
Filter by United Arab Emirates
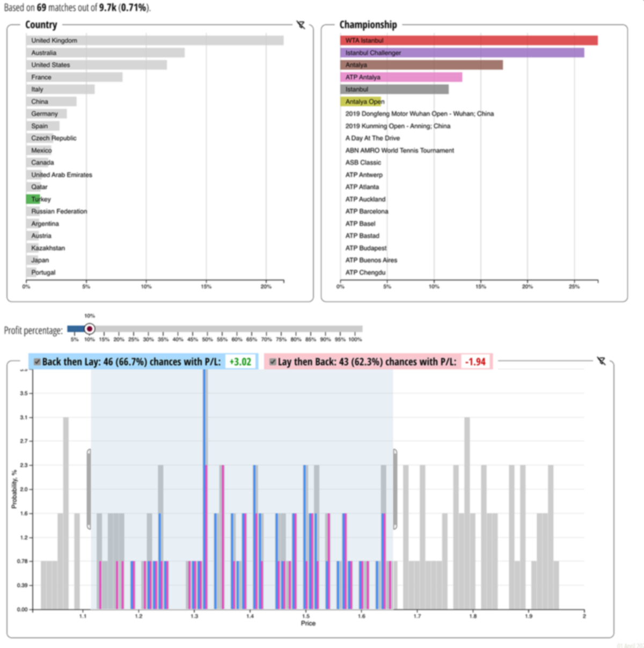61,175
